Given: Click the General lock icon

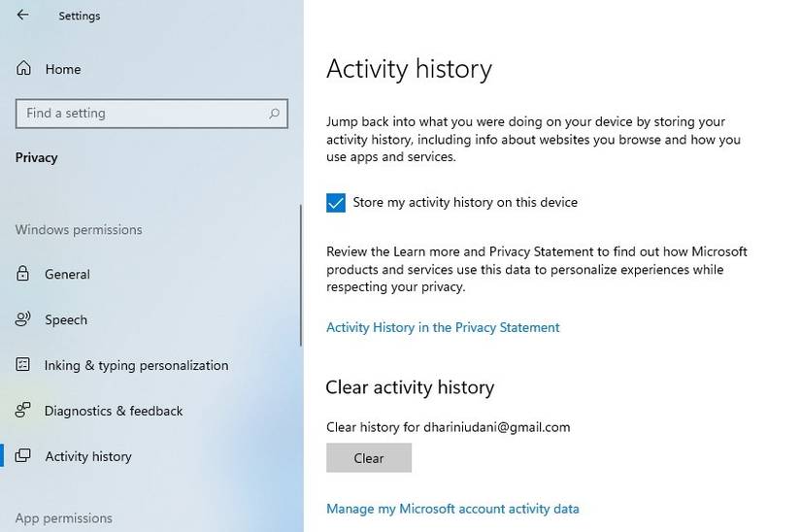Looking at the screenshot, I should tap(23, 274).
